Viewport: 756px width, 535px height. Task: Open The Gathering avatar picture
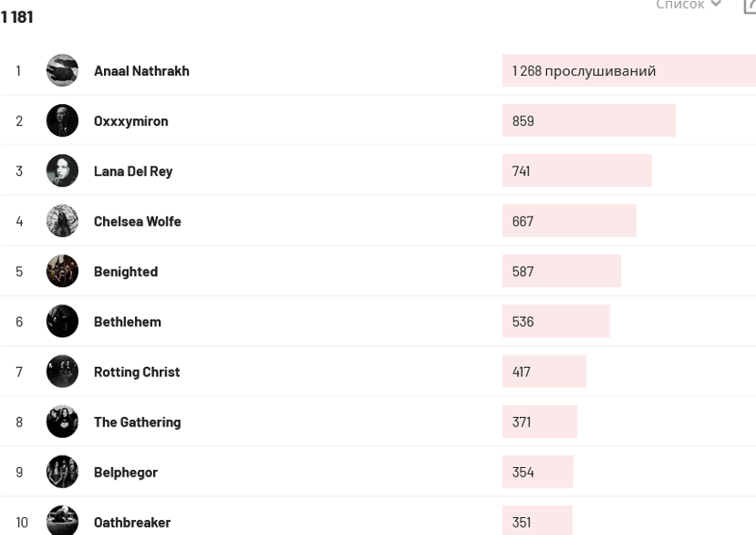click(62, 422)
